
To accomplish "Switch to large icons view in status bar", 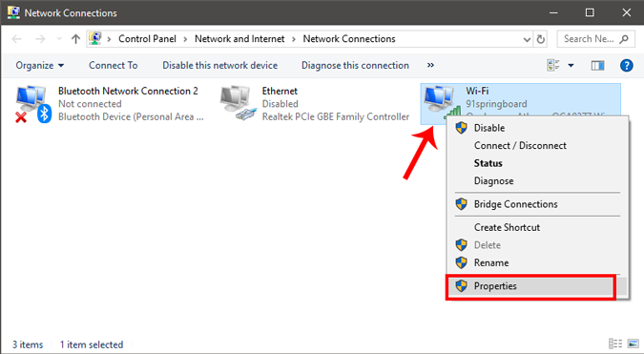I will click(x=633, y=344).
